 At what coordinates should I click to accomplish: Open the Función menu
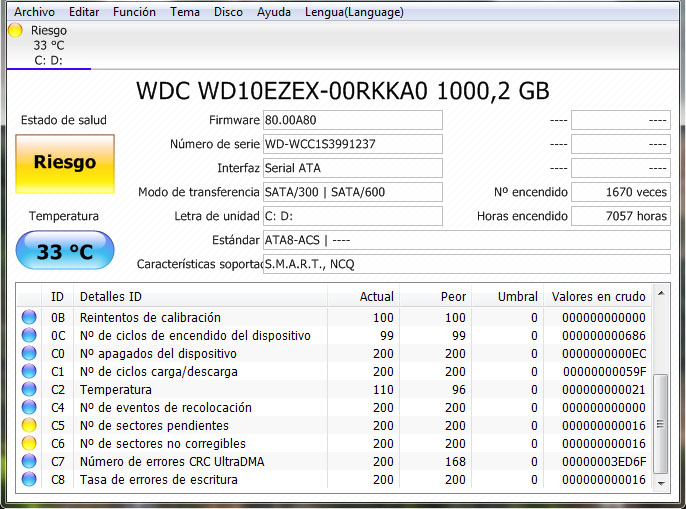point(134,12)
